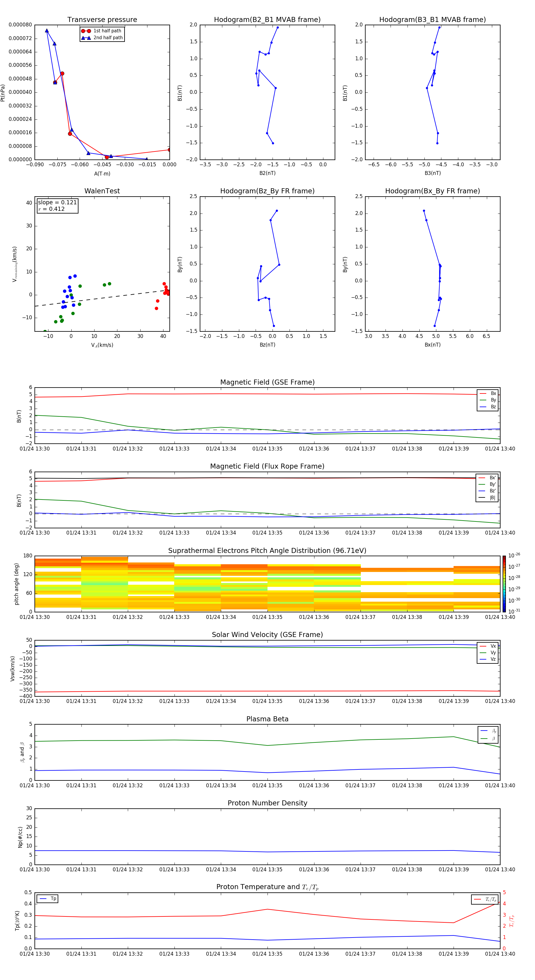The image size is (535, 980).
Task: Click the Vx legend entry
Action: coord(488,646)
